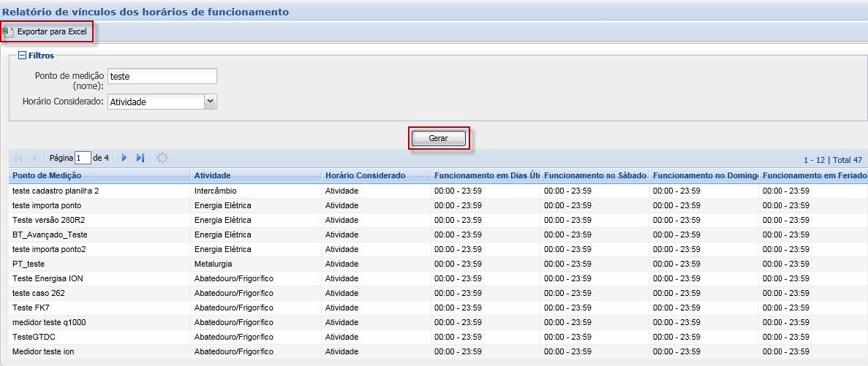Jump to the last results page
This screenshot has width=868, height=366.
point(140,158)
